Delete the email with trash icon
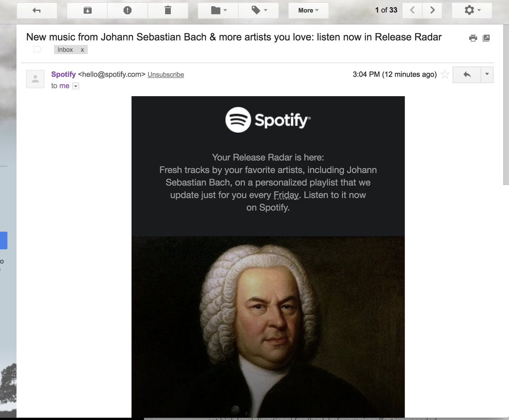 coord(168,10)
